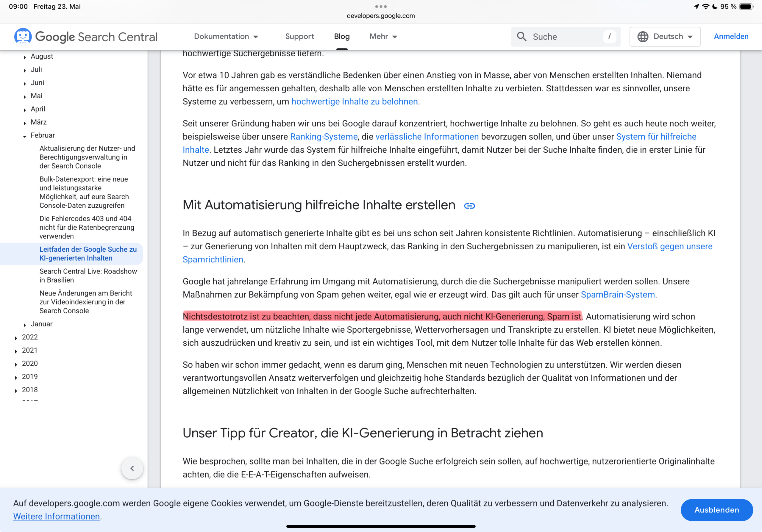Hide the cookie banner with Ausblenden
762x532 pixels.
pos(716,510)
